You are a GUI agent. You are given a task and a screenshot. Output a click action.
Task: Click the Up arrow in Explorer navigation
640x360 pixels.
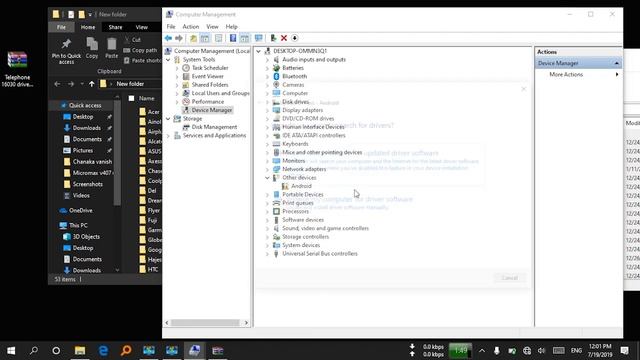(x=91, y=84)
